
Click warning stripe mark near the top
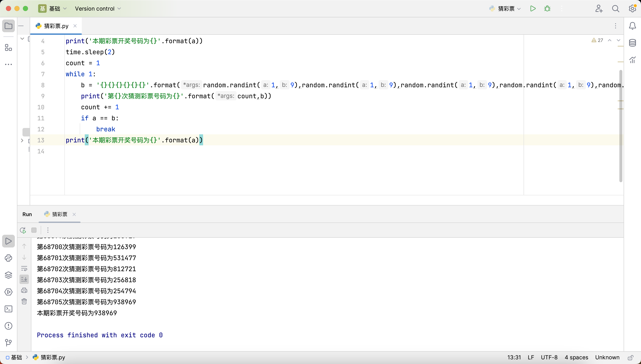620,46
